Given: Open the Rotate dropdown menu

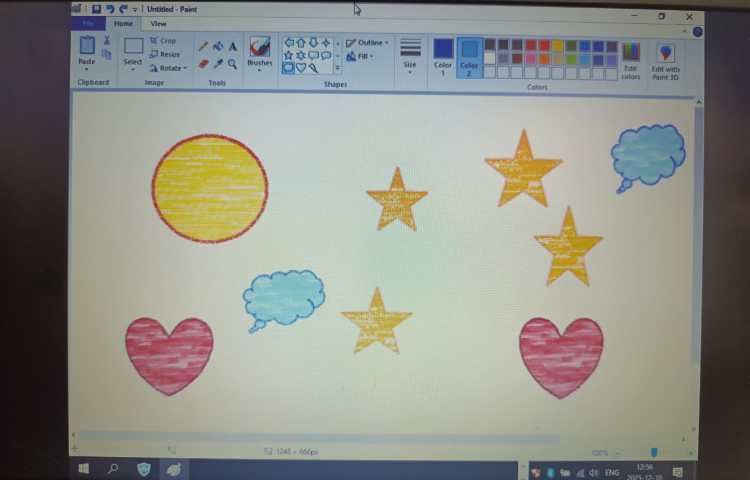Looking at the screenshot, I should coord(166,68).
